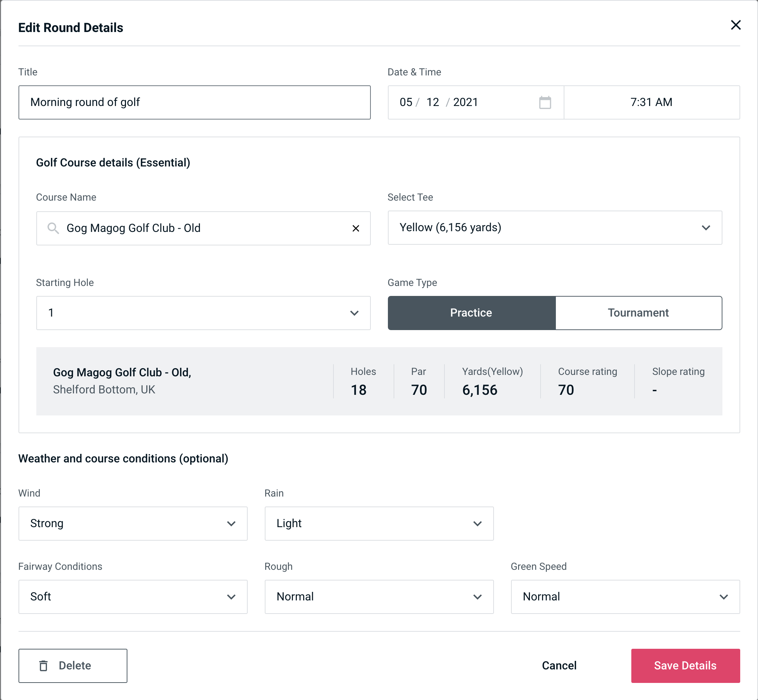
Task: Click the Delete button to remove round
Action: pyautogui.click(x=73, y=666)
